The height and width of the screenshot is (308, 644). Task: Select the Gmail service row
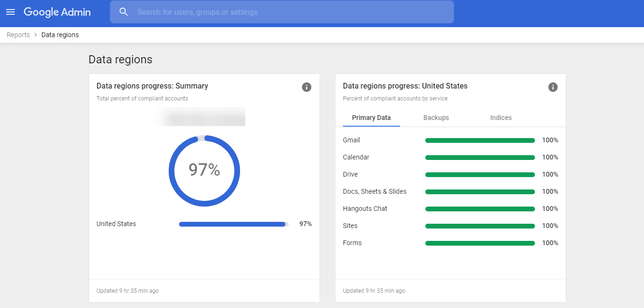tap(351, 140)
